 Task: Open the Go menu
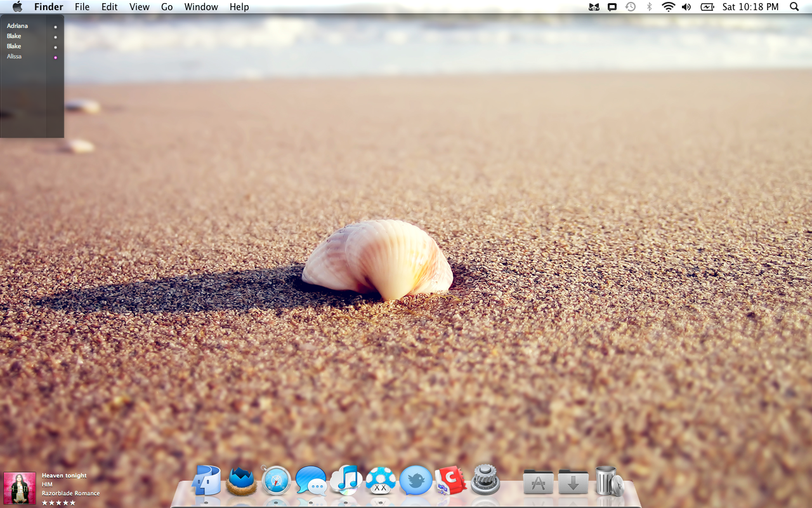[x=167, y=7]
